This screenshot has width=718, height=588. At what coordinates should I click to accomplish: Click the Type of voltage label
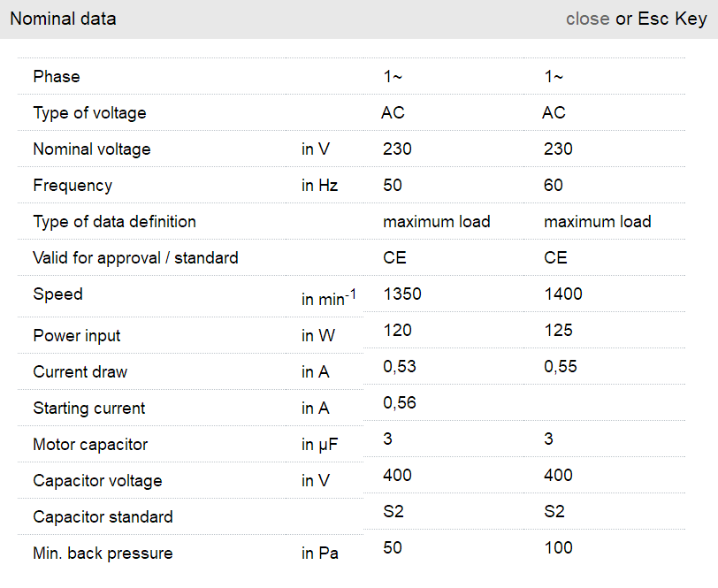[89, 113]
